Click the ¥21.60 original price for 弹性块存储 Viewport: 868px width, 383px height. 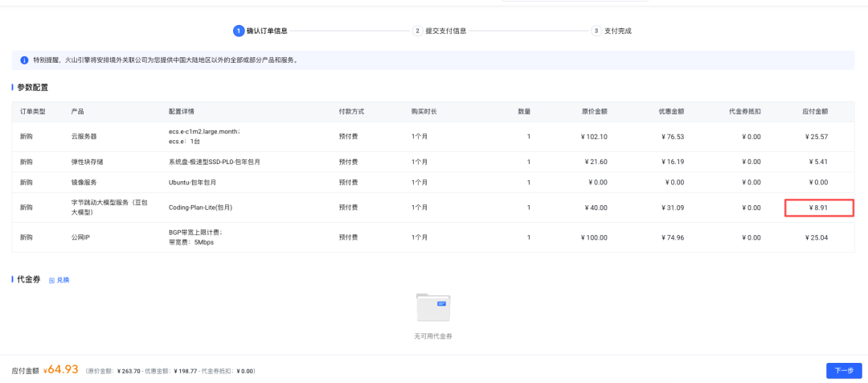[x=596, y=163]
